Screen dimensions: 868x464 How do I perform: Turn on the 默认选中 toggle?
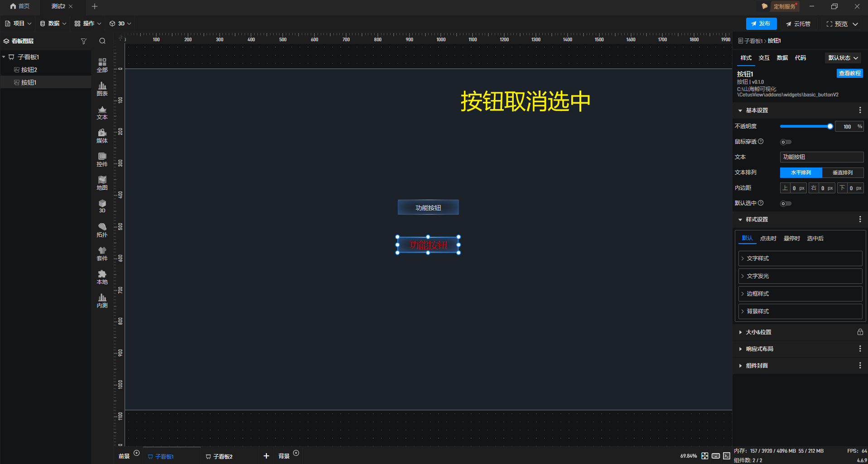(786, 203)
